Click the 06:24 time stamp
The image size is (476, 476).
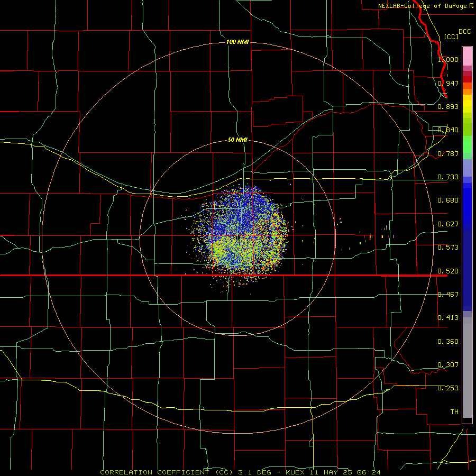pyautogui.click(x=369, y=472)
